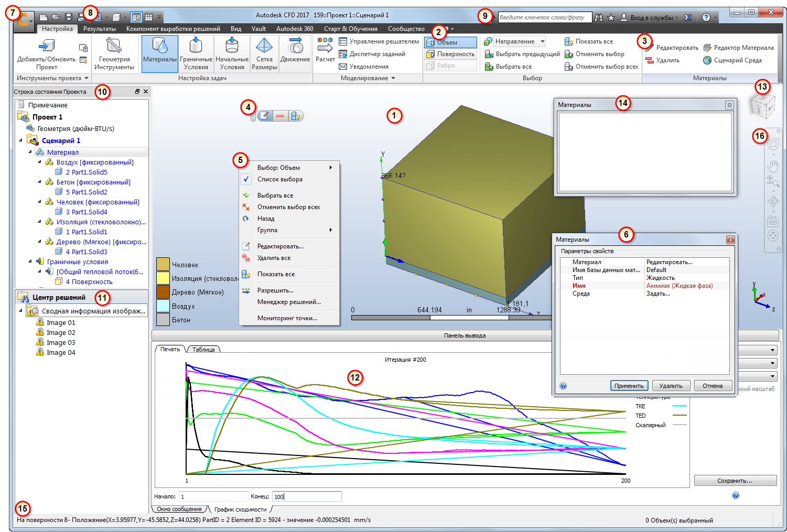Click the ribbon's Удалить material command

pyautogui.click(x=662, y=60)
